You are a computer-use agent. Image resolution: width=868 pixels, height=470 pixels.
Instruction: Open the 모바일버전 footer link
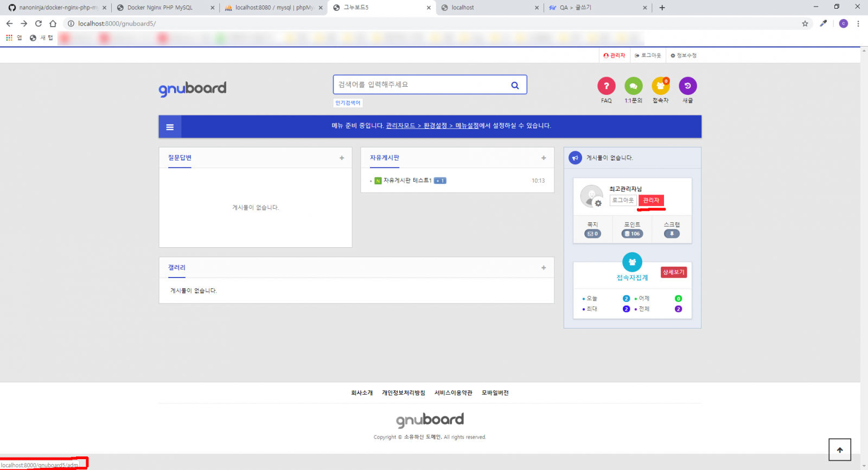tap(495, 393)
